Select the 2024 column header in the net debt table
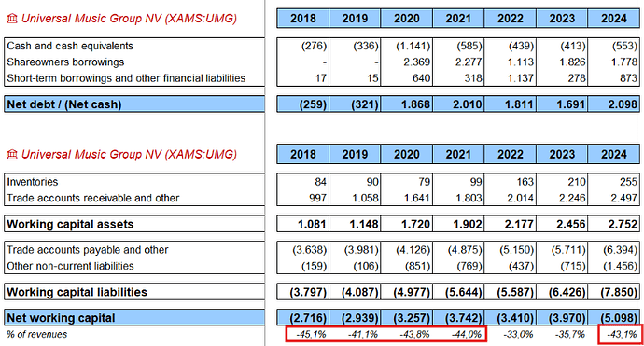This screenshot has width=644, height=346. pyautogui.click(x=613, y=19)
